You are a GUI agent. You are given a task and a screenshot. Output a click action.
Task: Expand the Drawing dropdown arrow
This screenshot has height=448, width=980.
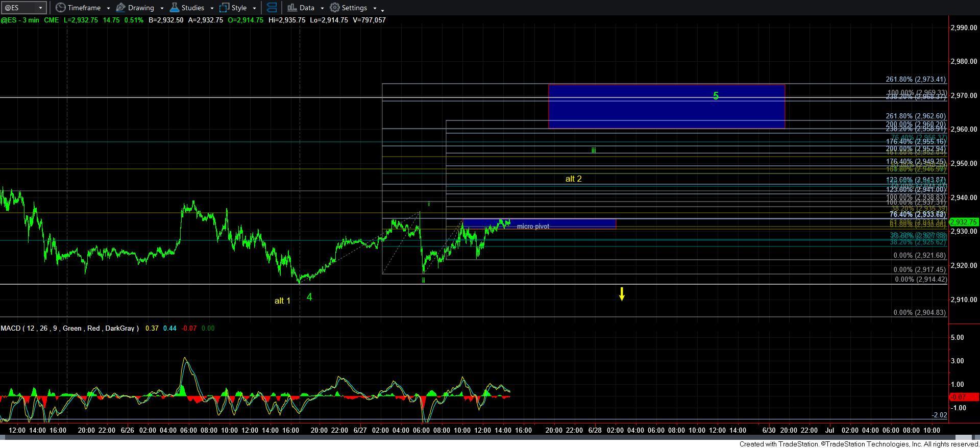pyautogui.click(x=162, y=8)
